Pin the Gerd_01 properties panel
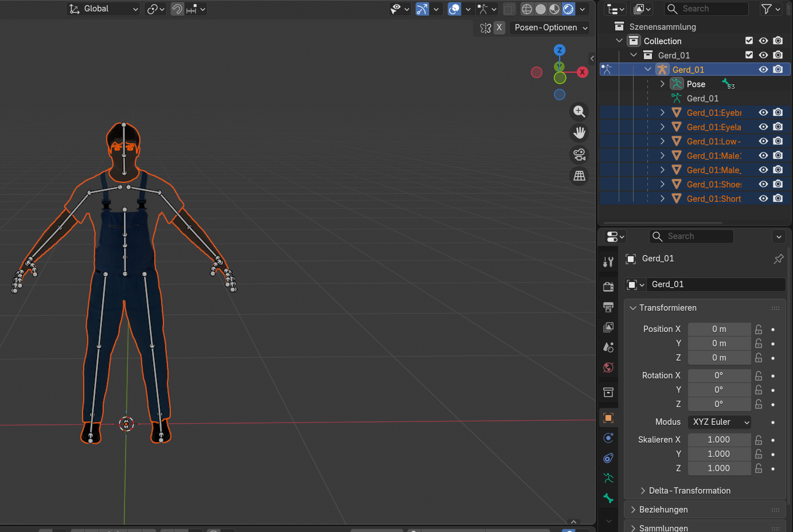This screenshot has width=793, height=532. (778, 259)
